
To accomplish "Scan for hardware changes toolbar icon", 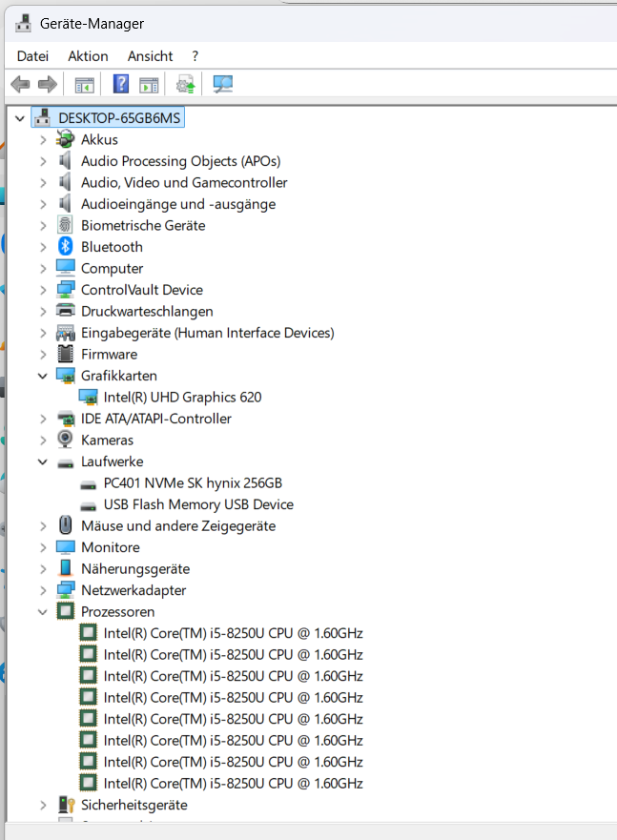I will 223,84.
